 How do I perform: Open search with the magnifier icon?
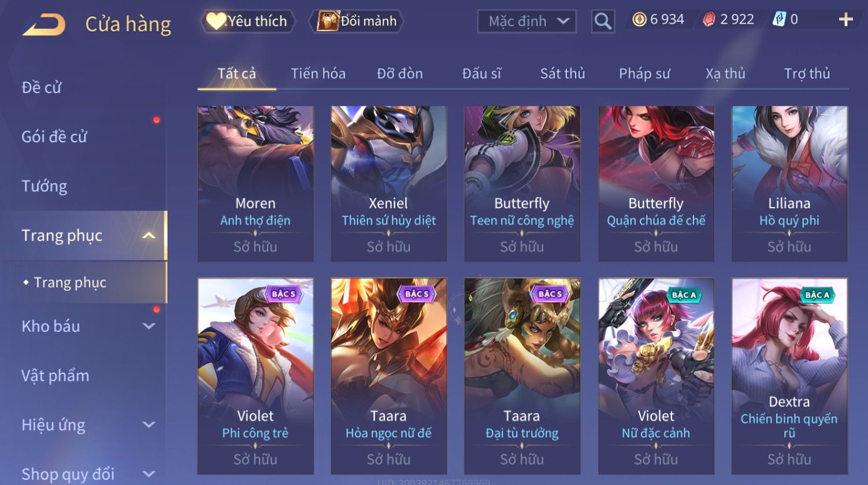603,21
